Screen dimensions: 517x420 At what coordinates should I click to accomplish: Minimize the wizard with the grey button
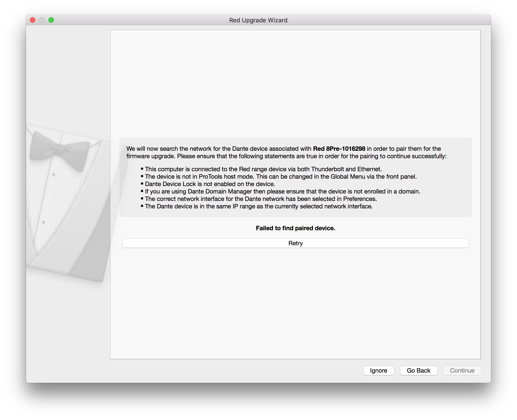(x=42, y=20)
